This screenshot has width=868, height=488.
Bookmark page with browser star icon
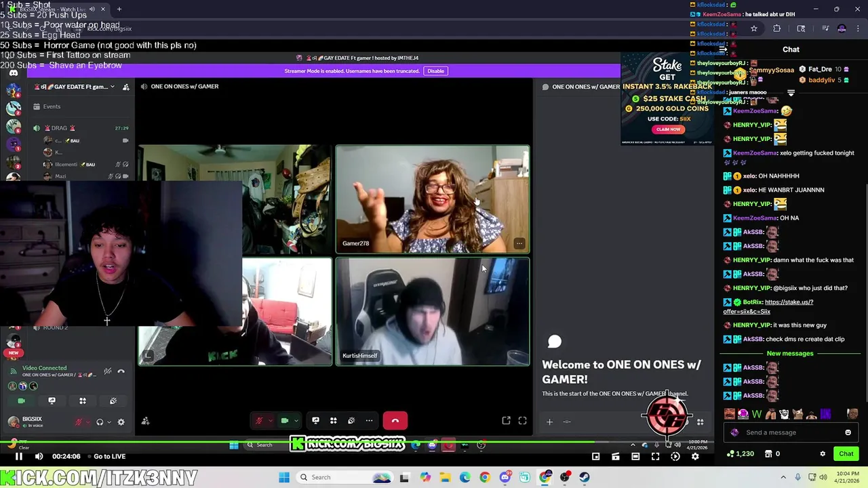pyautogui.click(x=753, y=28)
